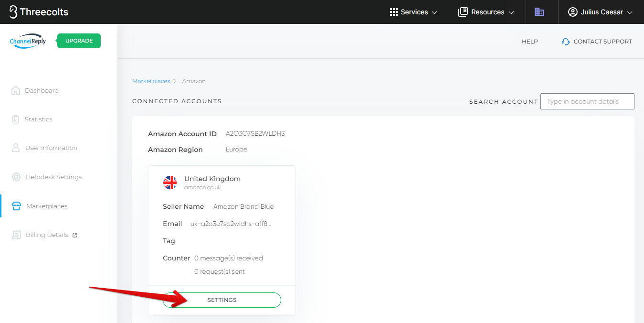Click the Billing Details receipt icon
The height and width of the screenshot is (323, 644).
[16, 235]
